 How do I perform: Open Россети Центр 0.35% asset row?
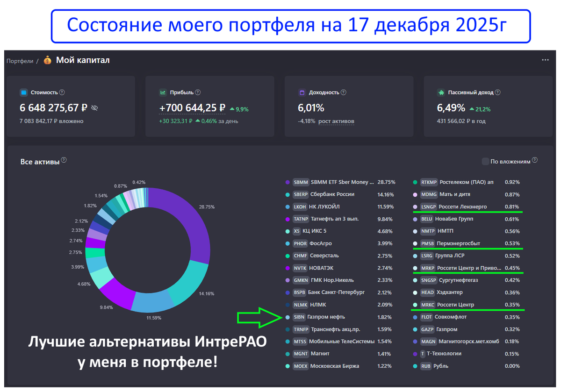(467, 305)
